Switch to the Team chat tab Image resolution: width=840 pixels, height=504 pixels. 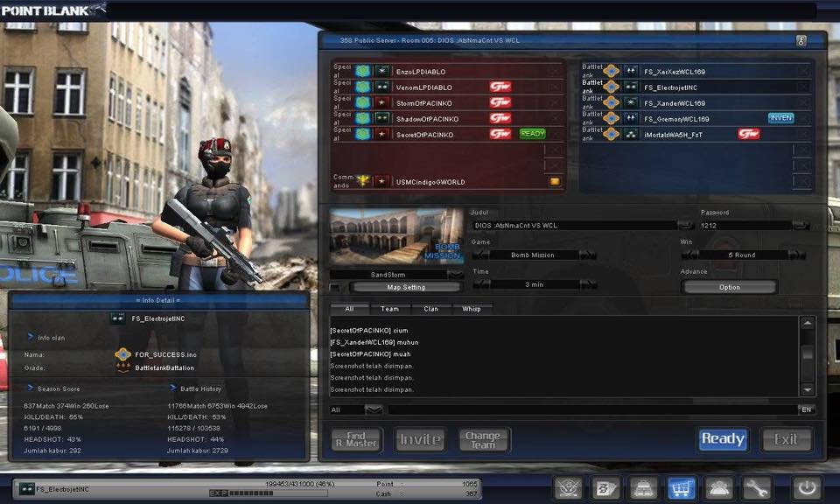tap(390, 309)
